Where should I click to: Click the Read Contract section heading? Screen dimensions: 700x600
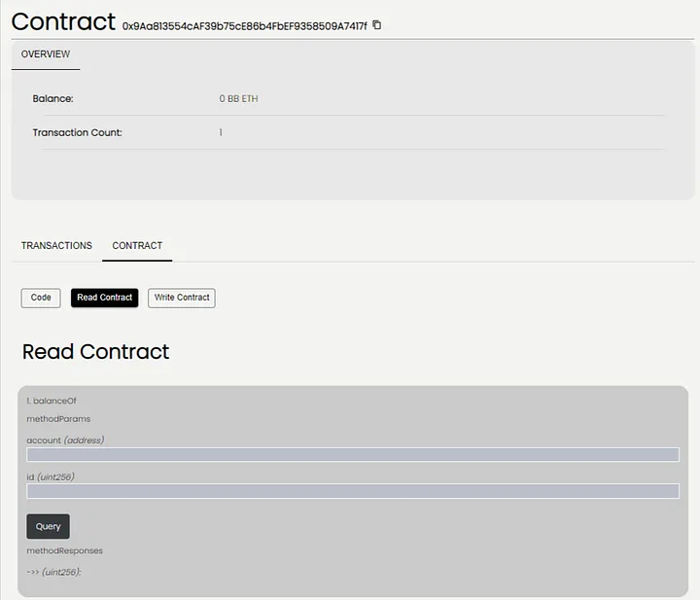click(x=95, y=352)
